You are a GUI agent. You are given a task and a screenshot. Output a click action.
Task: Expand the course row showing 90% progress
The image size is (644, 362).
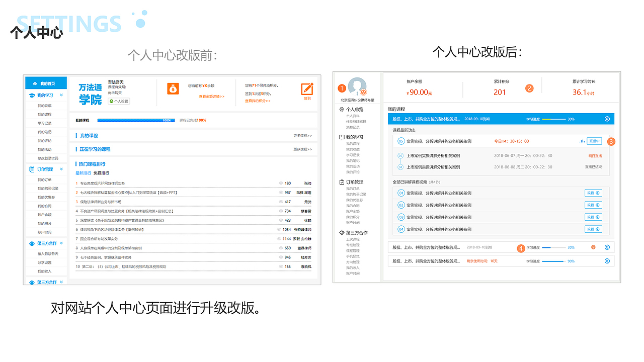607,261
